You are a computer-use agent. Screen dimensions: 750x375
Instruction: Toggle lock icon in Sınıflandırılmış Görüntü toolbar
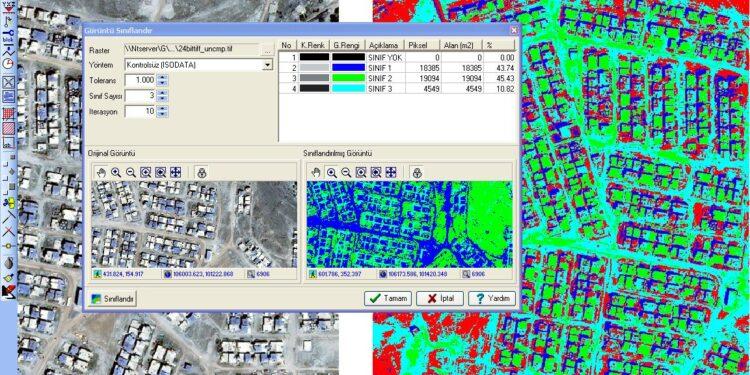(x=417, y=173)
